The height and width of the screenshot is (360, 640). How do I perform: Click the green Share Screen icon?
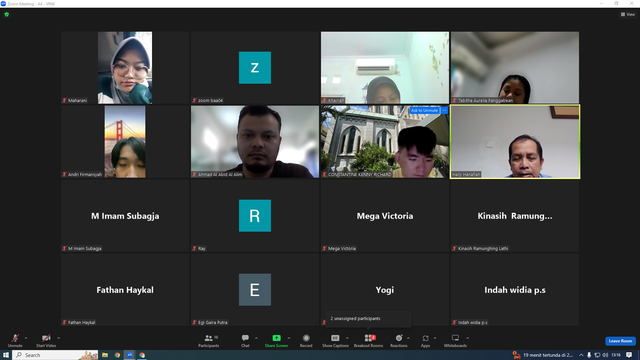(276, 338)
